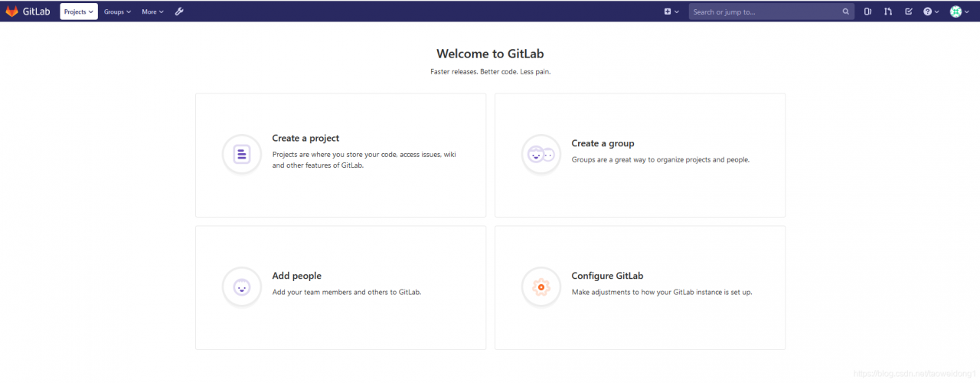Open the More menu
This screenshot has height=383, width=980.
pos(152,11)
